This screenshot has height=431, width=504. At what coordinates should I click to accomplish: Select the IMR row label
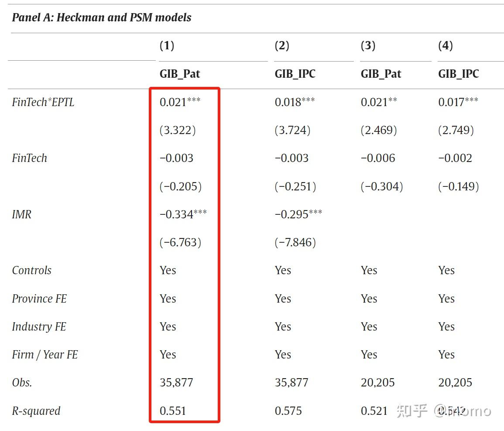click(x=21, y=214)
